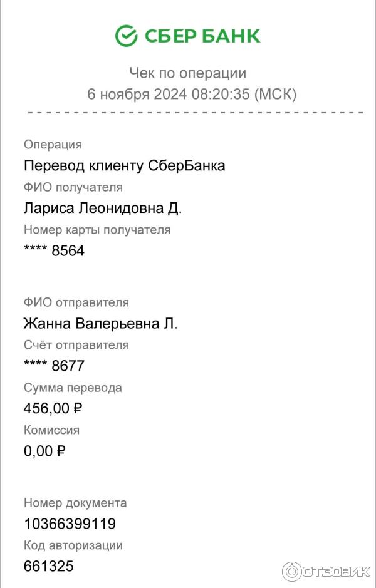Click the commission value 0,00 ₽
Image resolution: width=376 pixels, height=588 pixels.
coord(44,451)
